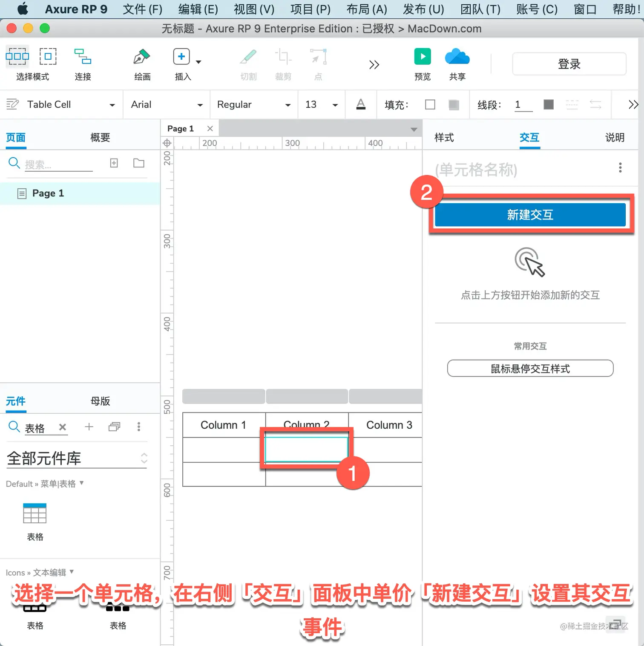The height and width of the screenshot is (646, 644).
Task: Expand more main toolbar tools chevron
Action: (x=374, y=65)
